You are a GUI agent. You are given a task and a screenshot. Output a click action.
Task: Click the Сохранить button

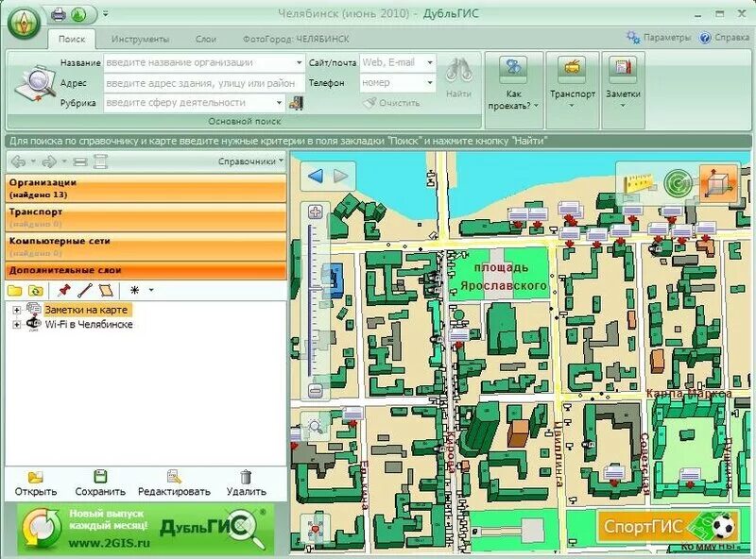[x=100, y=483]
